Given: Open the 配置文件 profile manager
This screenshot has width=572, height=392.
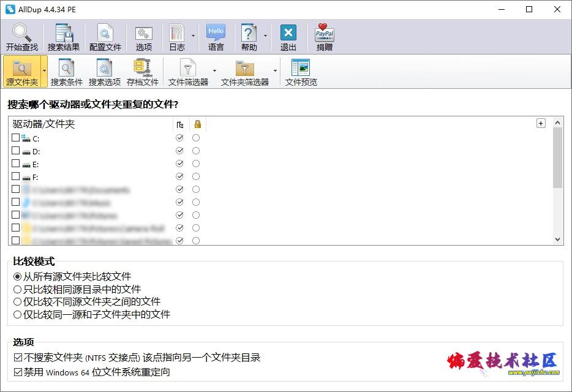Looking at the screenshot, I should [105, 37].
